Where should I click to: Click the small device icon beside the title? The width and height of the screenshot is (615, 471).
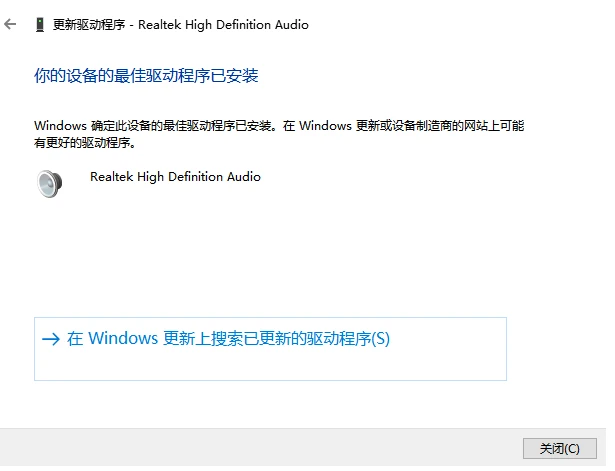coord(40,25)
